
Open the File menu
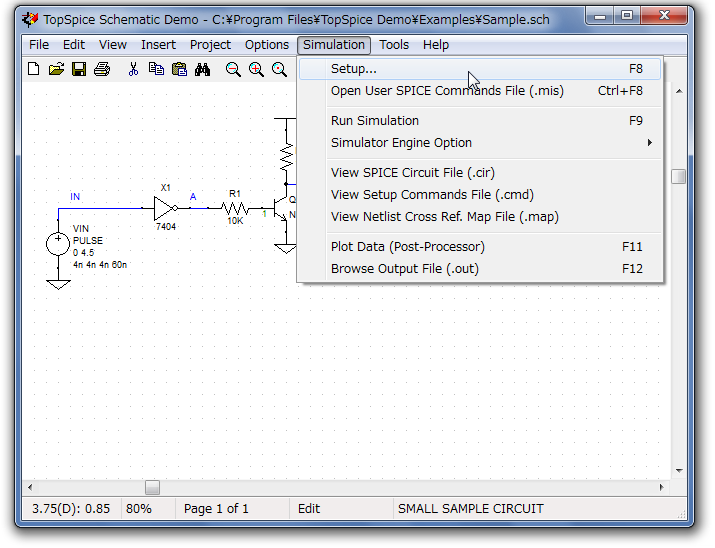coord(39,45)
